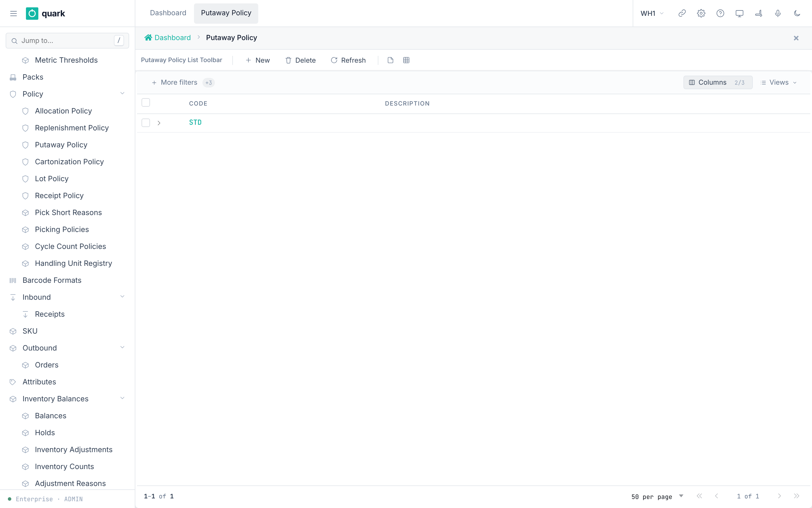Focus the Jump to search field
This screenshot has width=812, height=508.
(x=67, y=41)
